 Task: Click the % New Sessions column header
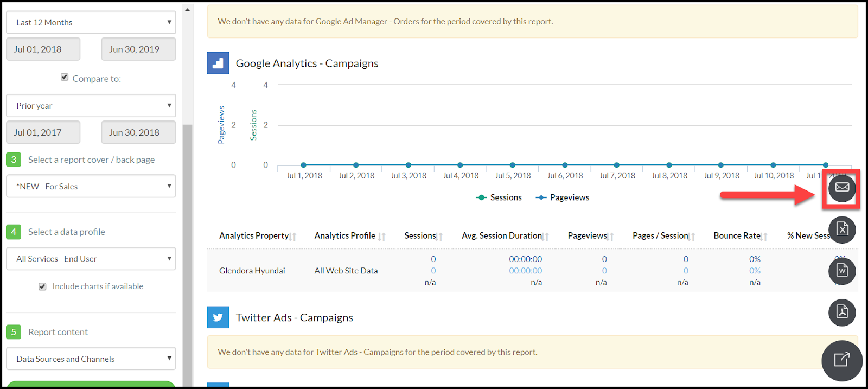pos(809,235)
